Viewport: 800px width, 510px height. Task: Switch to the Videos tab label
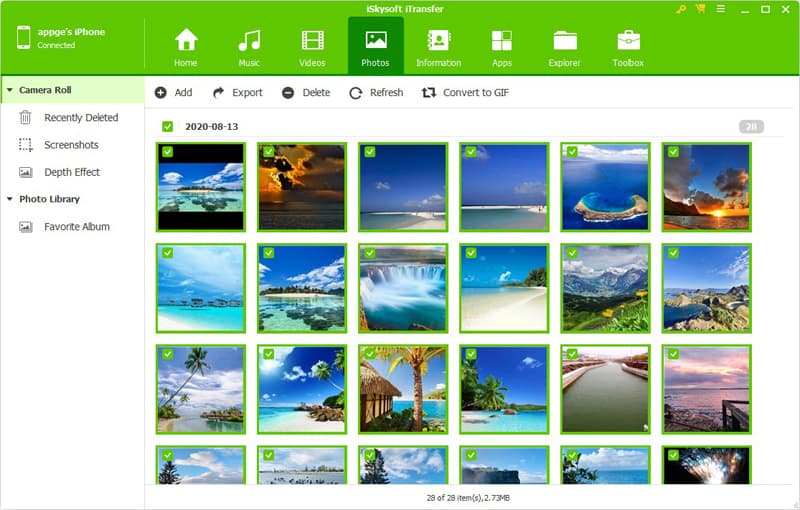click(x=312, y=63)
